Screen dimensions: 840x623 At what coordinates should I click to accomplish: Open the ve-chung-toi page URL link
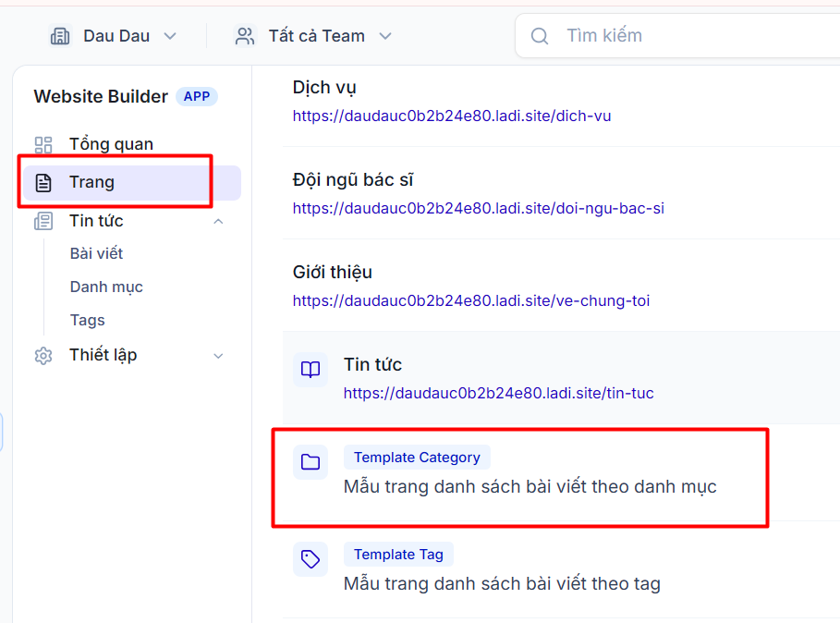[x=471, y=300]
